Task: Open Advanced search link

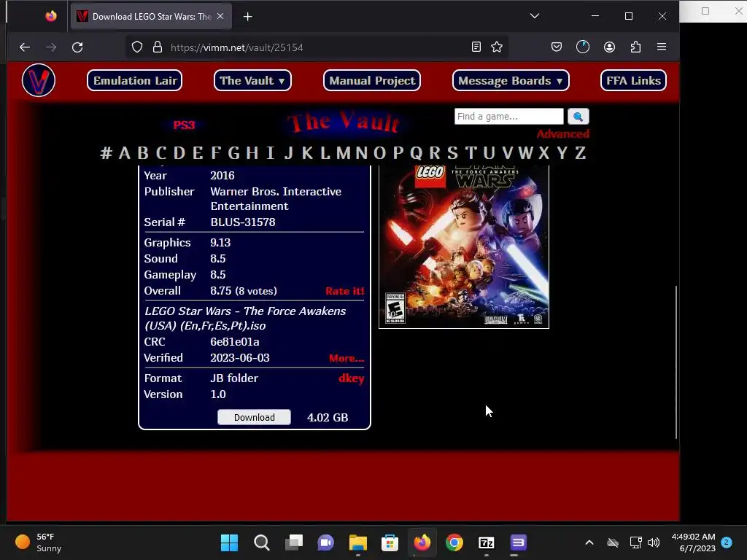Action: [563, 134]
